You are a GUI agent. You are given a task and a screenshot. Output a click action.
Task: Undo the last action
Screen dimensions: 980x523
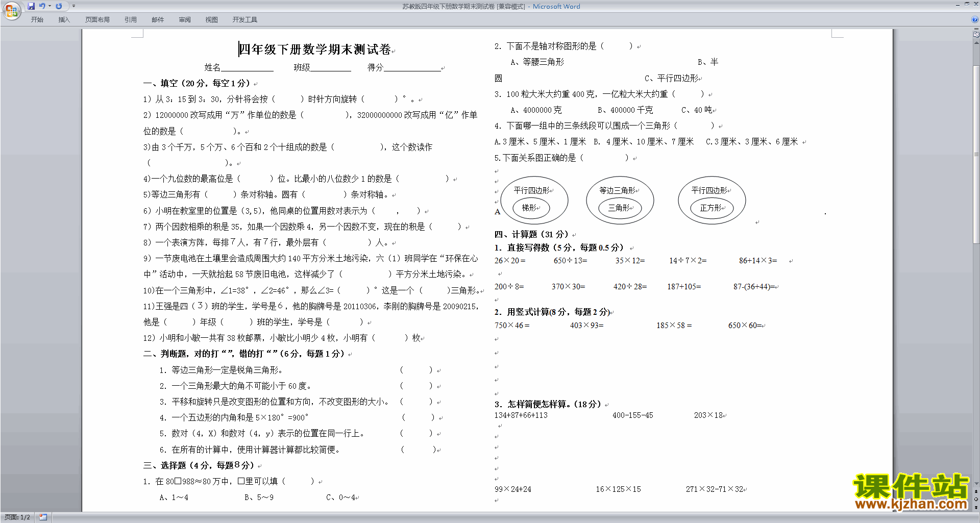pyautogui.click(x=42, y=6)
